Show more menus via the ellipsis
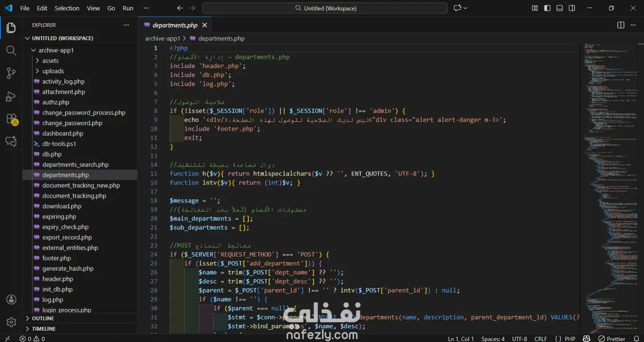This screenshot has height=342, width=644. click(x=146, y=8)
